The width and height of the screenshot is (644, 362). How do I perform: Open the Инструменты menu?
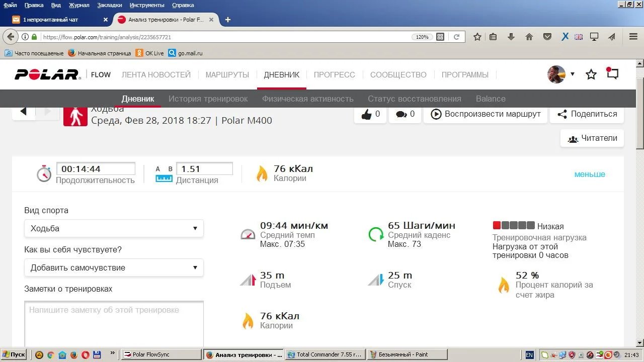pyautogui.click(x=147, y=5)
